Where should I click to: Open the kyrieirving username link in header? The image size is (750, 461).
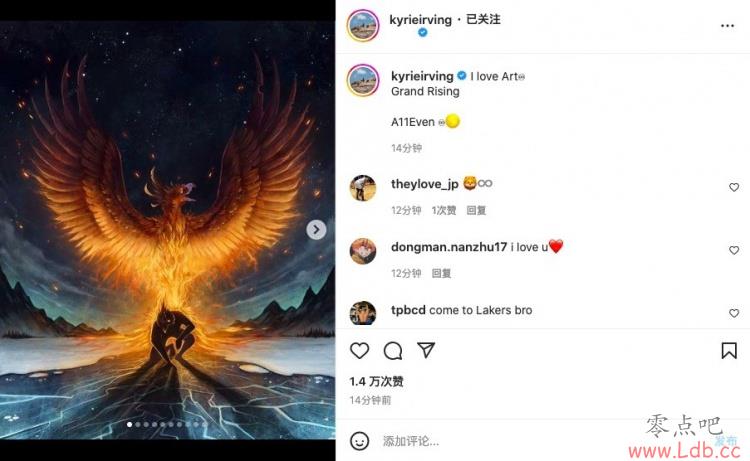tap(420, 20)
